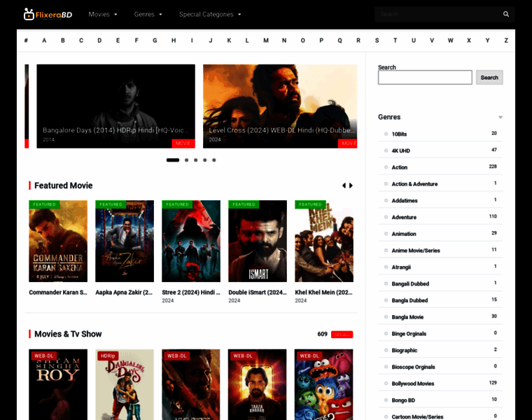Open Khel Khel Mein featured poster

tap(324, 241)
